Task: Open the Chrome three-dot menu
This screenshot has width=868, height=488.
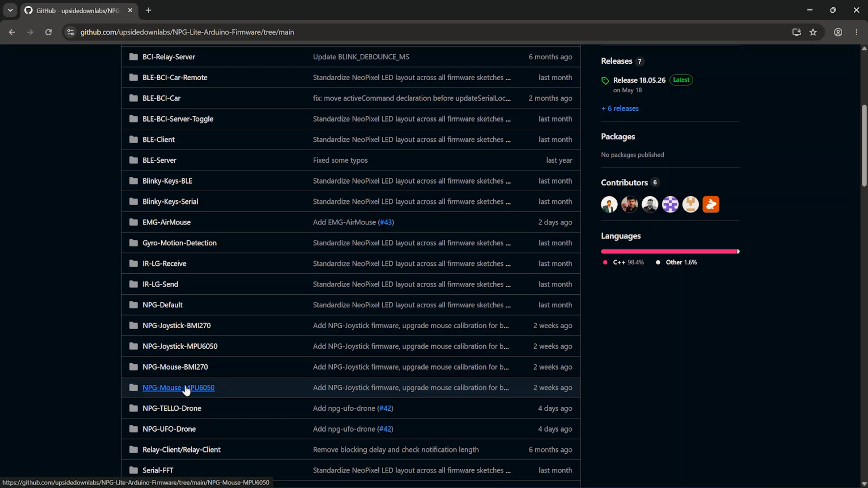Action: (856, 32)
